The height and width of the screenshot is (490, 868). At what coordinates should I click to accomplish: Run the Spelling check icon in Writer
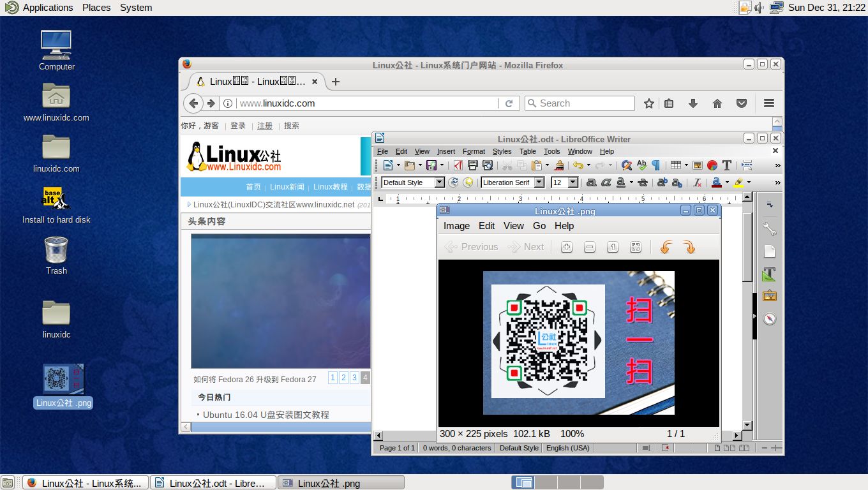tap(641, 165)
